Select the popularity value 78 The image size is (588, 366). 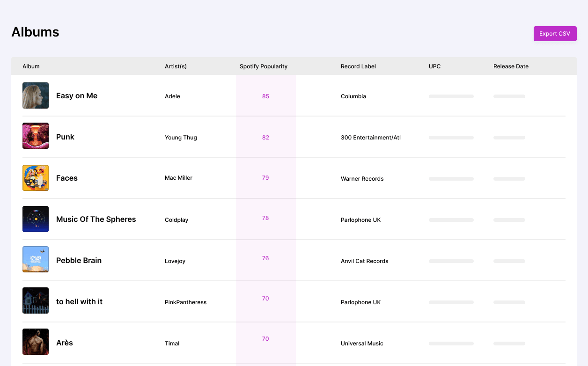[x=265, y=218]
